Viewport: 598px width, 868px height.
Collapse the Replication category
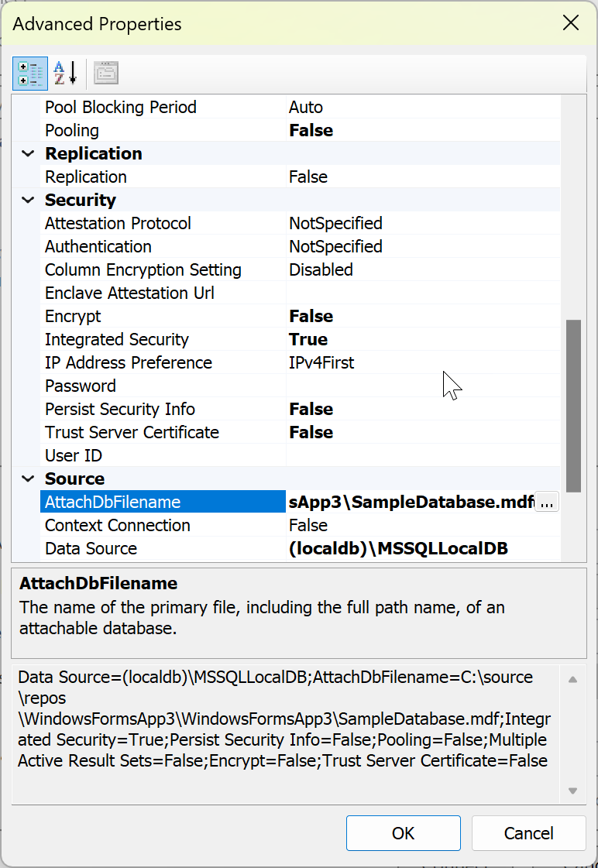[x=28, y=153]
